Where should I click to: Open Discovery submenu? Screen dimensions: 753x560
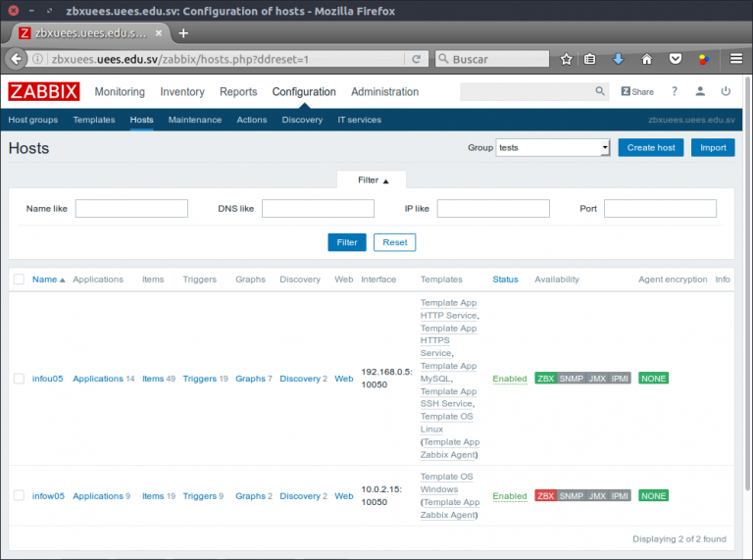click(x=302, y=120)
